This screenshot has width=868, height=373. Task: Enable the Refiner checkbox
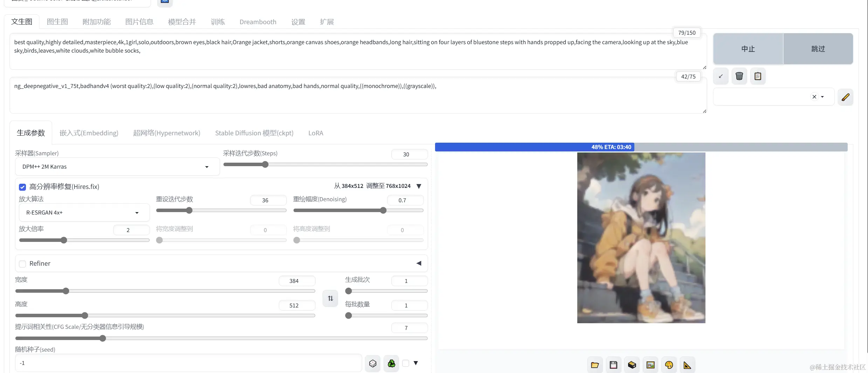(22, 264)
